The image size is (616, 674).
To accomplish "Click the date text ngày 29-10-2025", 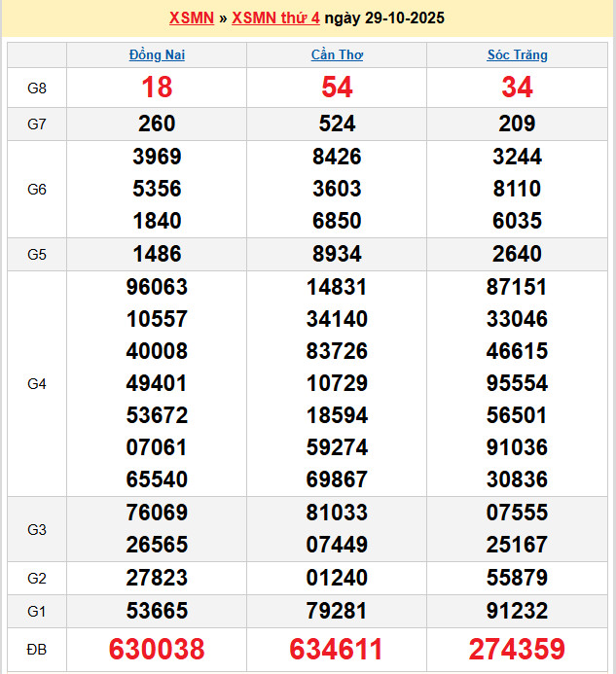I will coord(384,18).
